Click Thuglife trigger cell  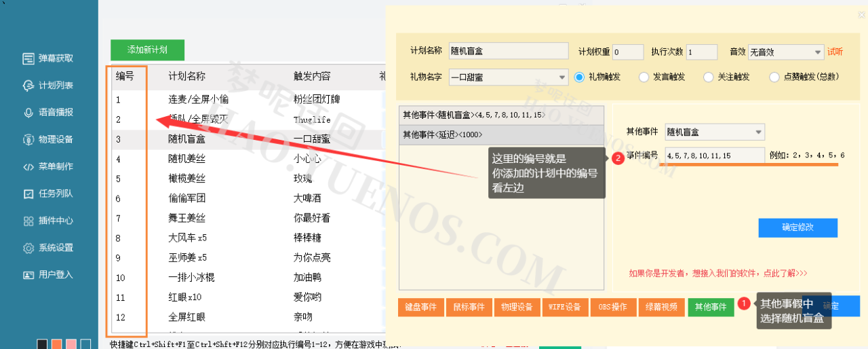click(313, 120)
